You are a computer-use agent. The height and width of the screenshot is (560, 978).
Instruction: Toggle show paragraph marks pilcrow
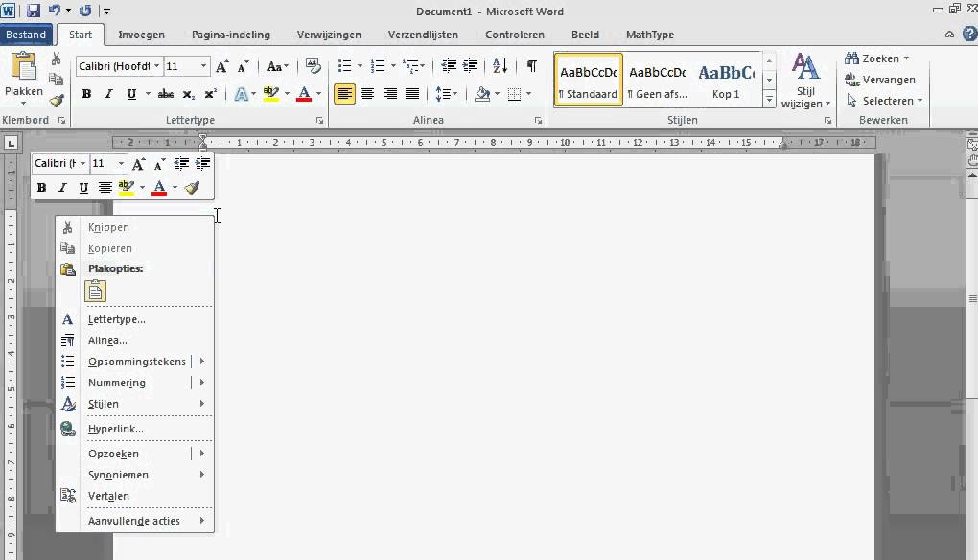531,66
